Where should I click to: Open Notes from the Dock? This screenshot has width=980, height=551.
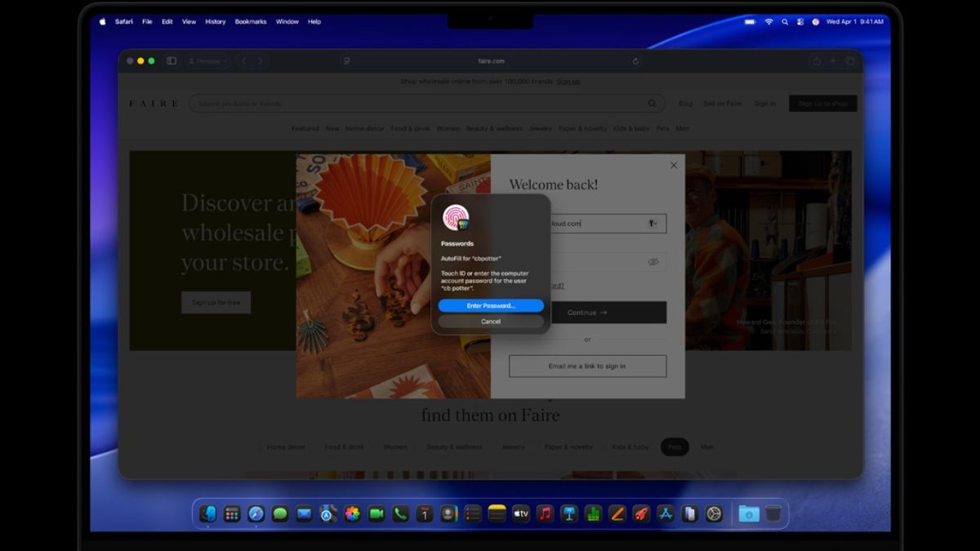click(497, 513)
